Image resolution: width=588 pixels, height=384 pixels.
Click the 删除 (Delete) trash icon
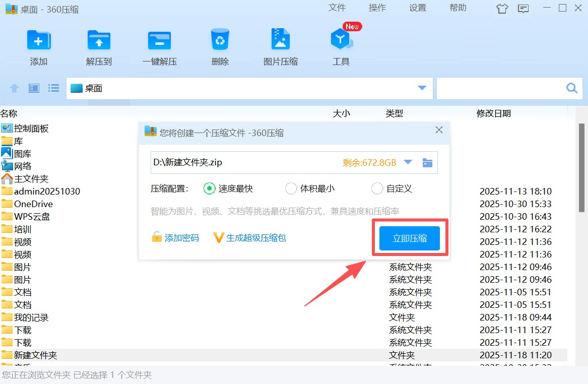(x=220, y=40)
